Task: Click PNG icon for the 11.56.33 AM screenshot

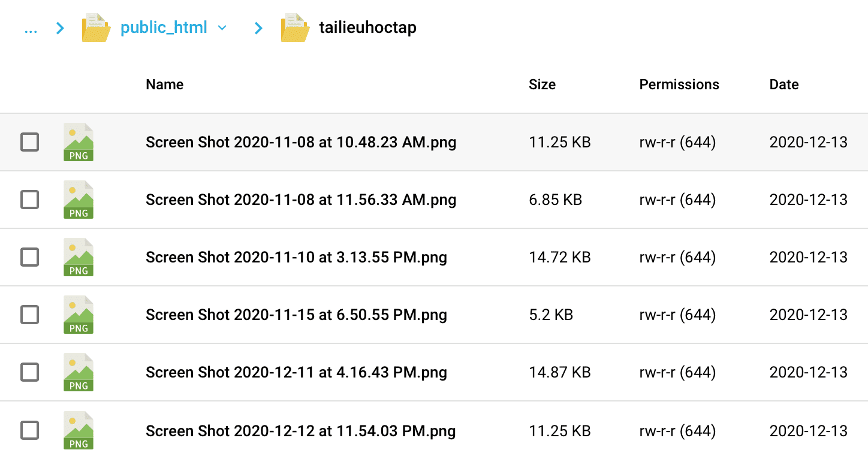Action: (79, 200)
